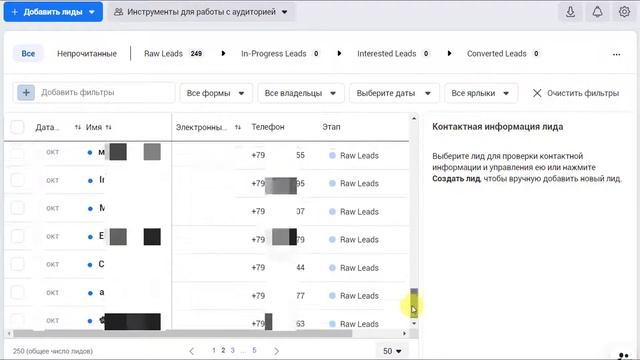The height and width of the screenshot is (360, 640).
Task: Click arrow after In-Progress Leads stage
Action: coord(339,53)
